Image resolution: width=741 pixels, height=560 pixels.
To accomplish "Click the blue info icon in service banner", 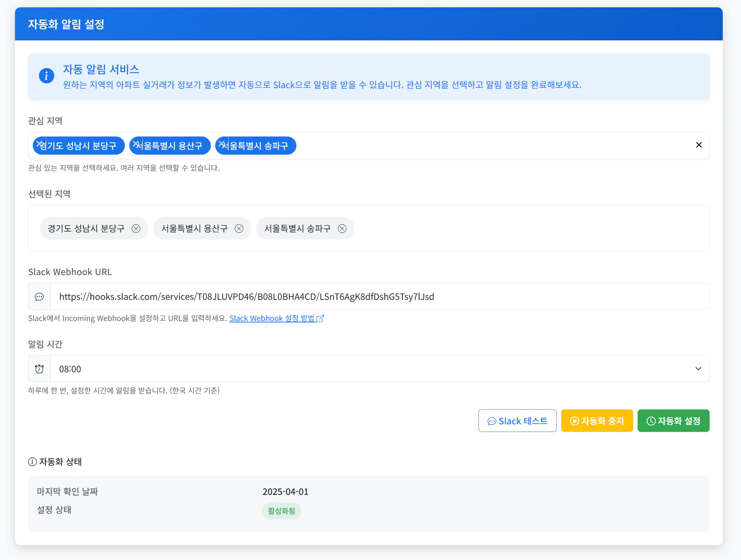I will tap(47, 76).
